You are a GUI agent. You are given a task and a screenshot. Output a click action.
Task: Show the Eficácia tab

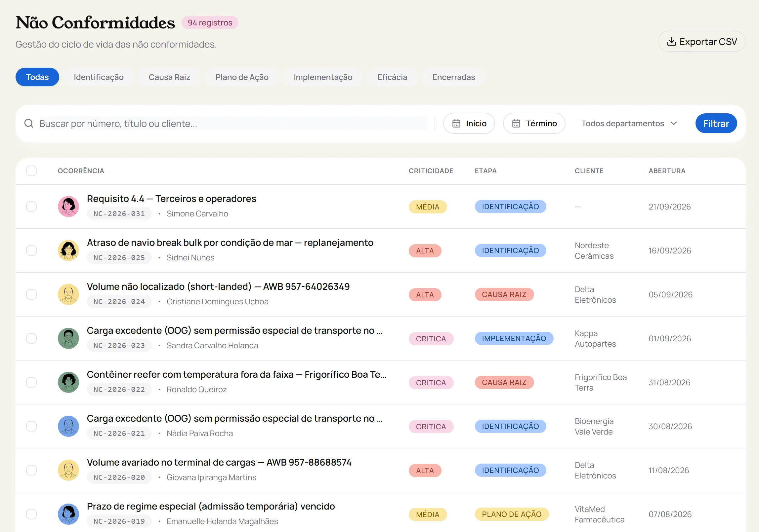point(392,77)
